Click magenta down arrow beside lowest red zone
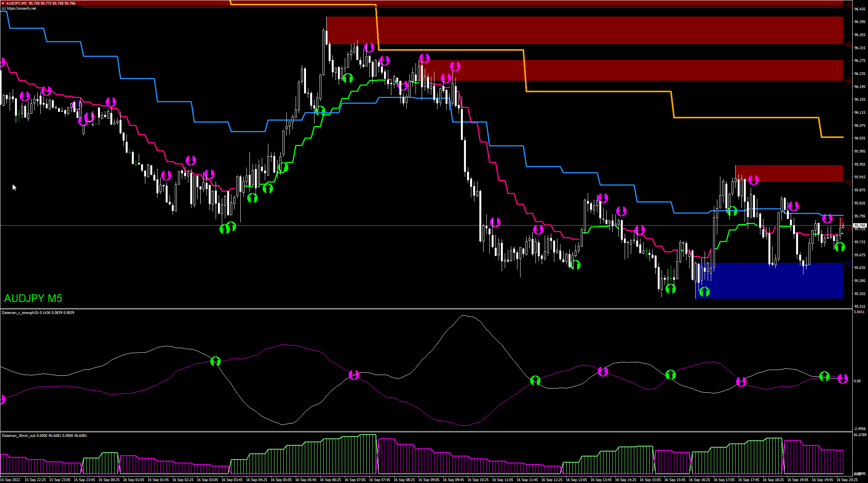This screenshot has height=483, width=868. 753,180
